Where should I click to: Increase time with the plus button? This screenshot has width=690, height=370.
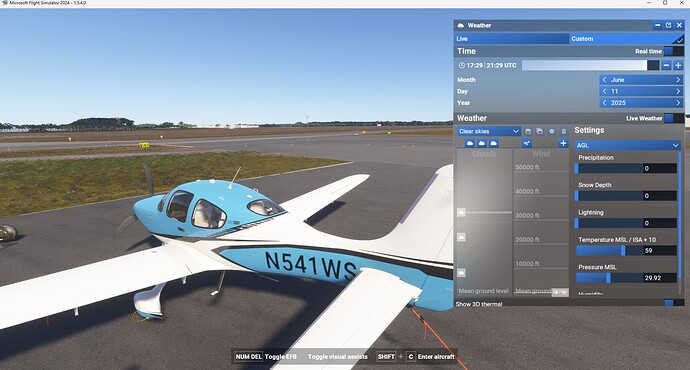coord(678,66)
